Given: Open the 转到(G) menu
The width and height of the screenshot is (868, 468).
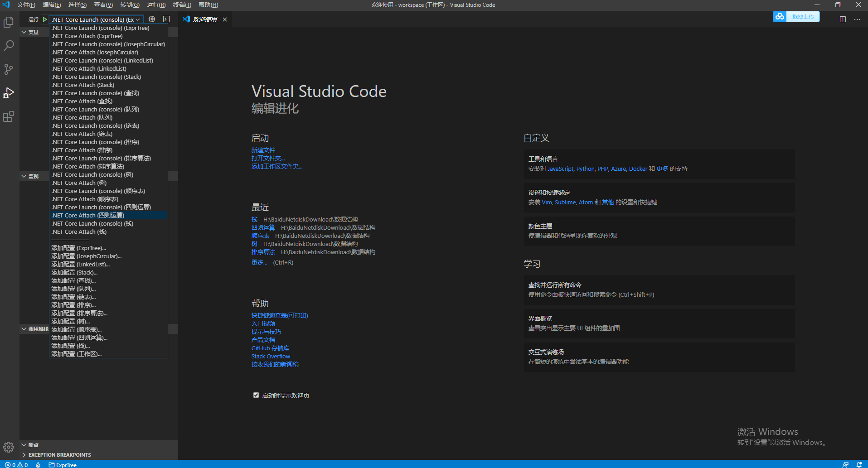Looking at the screenshot, I should (130, 5).
